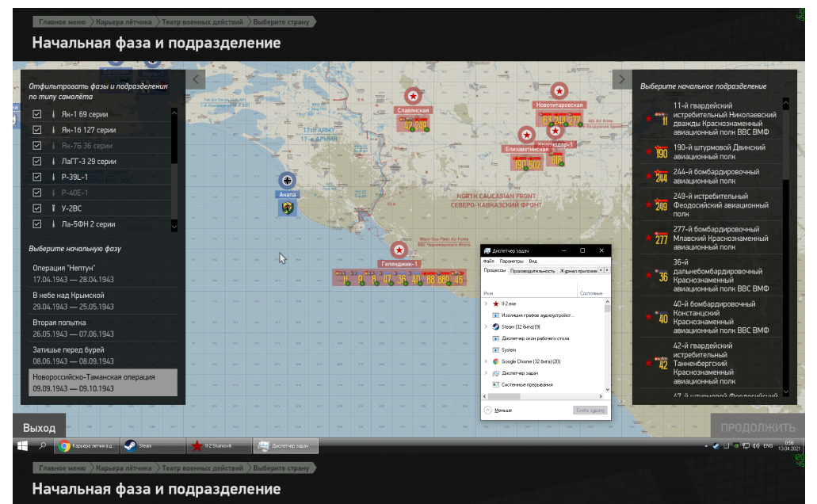Select the Славянская airfield star marker
Screen dimensions: 817x504
pyautogui.click(x=413, y=96)
